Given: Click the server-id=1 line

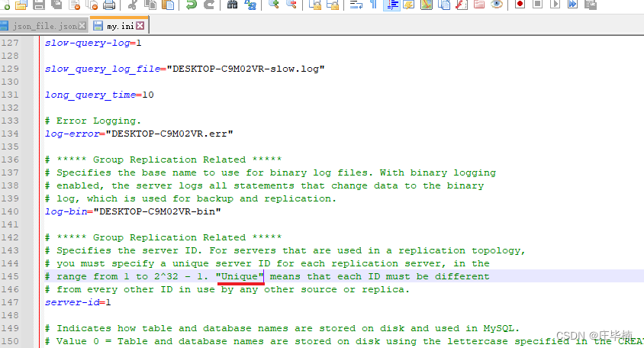Looking at the screenshot, I should [78, 303].
